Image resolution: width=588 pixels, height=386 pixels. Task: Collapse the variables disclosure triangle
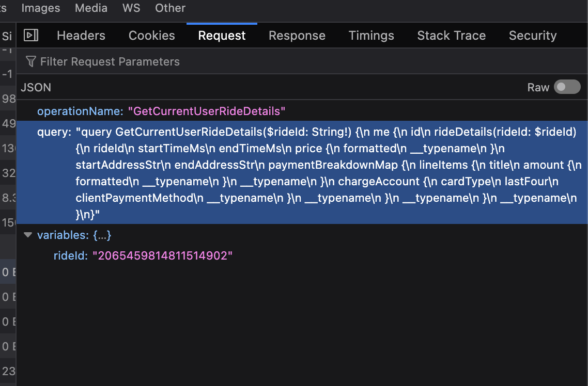pos(28,235)
